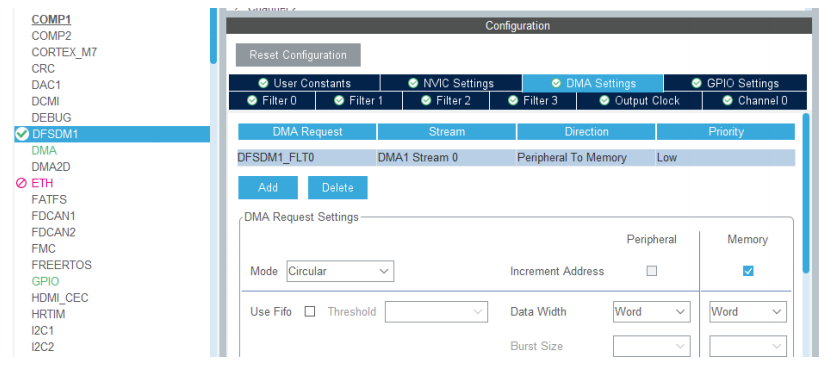Open the Peripheral Data Width dropdown
The height and width of the screenshot is (368, 826).
point(652,312)
